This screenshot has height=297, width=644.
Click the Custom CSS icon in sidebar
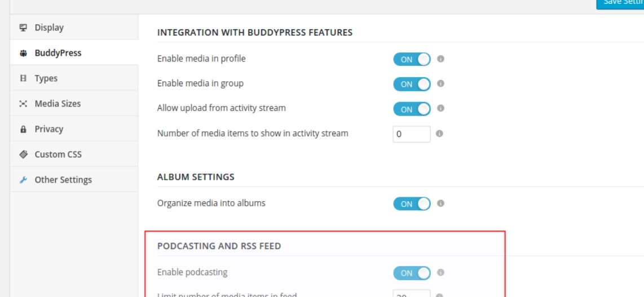tap(23, 154)
